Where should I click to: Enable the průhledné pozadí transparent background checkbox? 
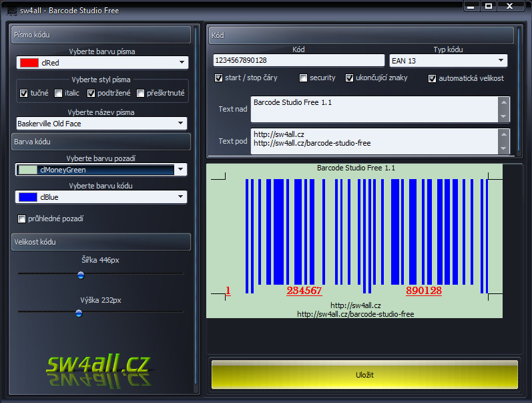[22, 219]
